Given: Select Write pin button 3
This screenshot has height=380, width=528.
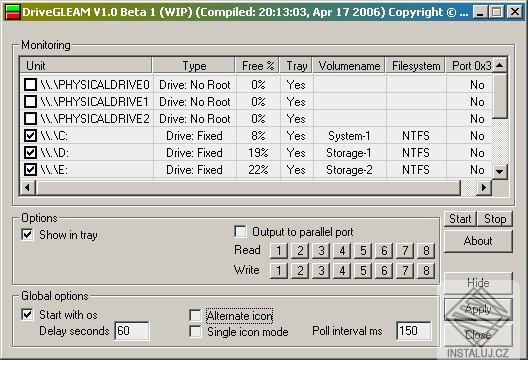Looking at the screenshot, I should coord(321,271).
